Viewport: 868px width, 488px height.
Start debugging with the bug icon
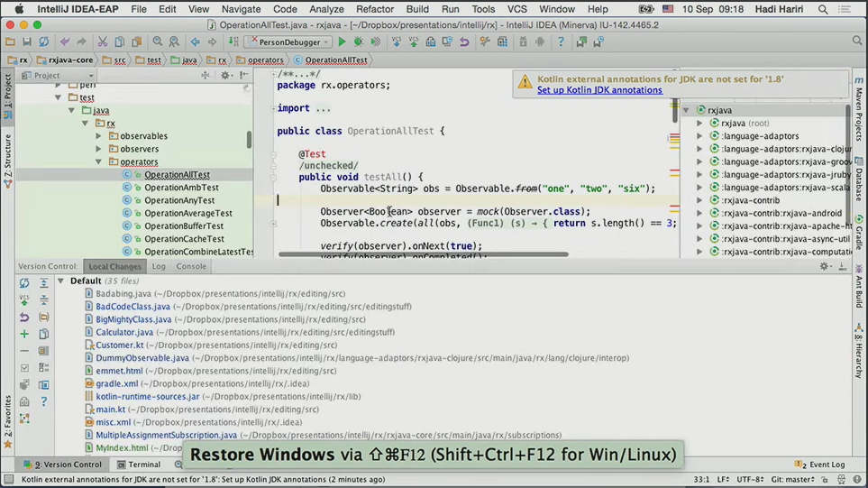click(358, 42)
